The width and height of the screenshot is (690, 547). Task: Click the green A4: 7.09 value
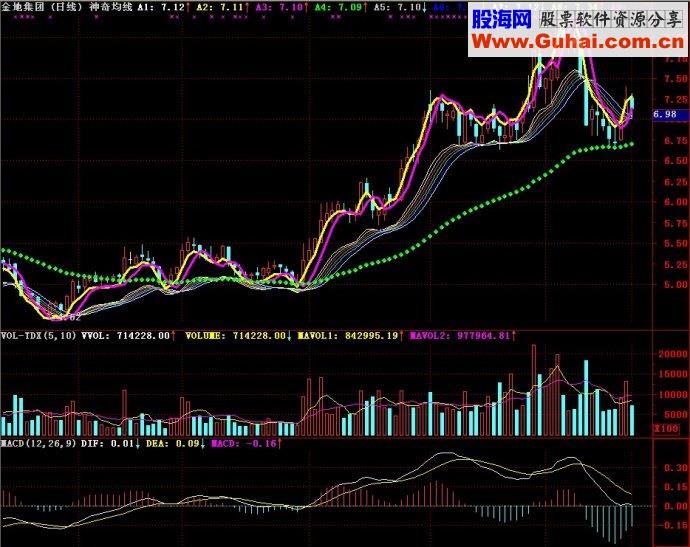click(x=340, y=7)
